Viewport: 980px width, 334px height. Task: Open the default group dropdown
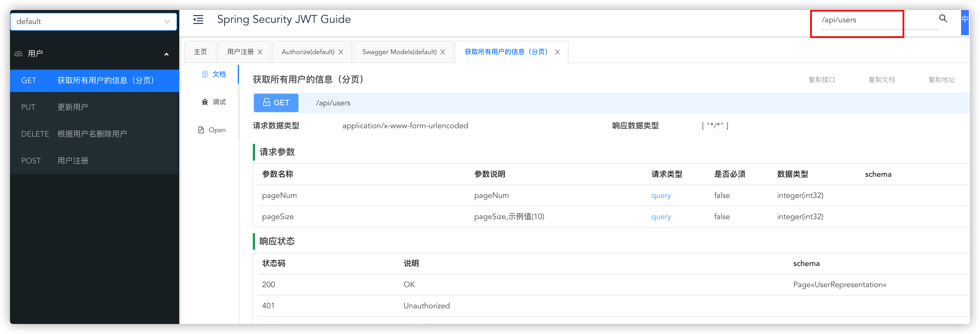[94, 22]
